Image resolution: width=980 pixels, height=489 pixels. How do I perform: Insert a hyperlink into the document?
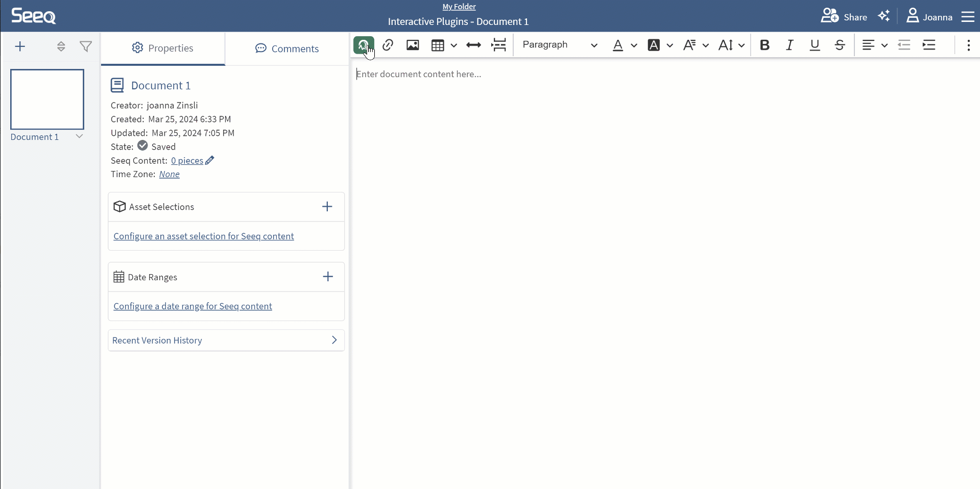coord(388,45)
